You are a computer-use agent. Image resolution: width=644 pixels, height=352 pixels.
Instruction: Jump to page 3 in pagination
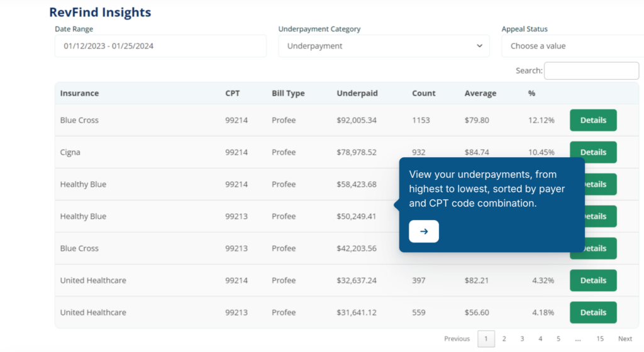522,339
